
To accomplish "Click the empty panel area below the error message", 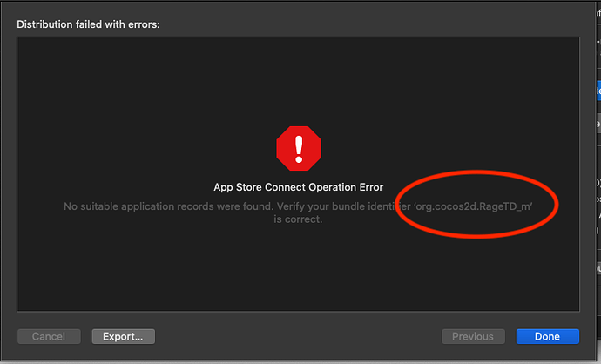I will [299, 270].
